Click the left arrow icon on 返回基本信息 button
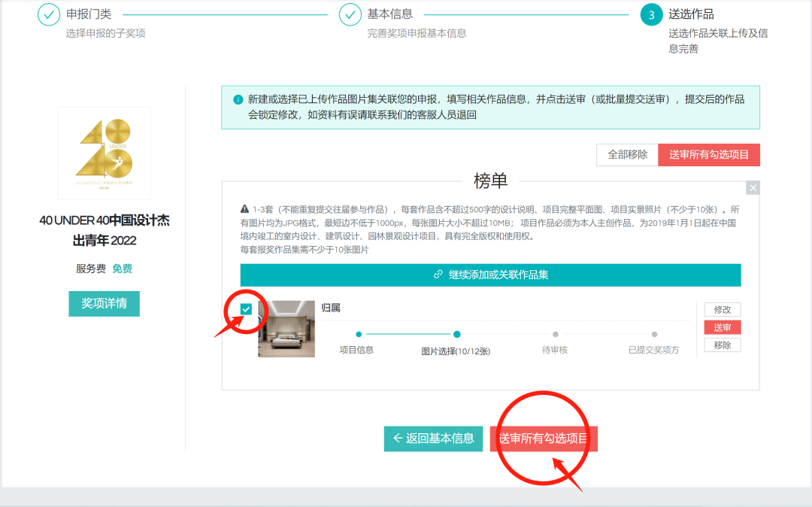 pos(395,439)
